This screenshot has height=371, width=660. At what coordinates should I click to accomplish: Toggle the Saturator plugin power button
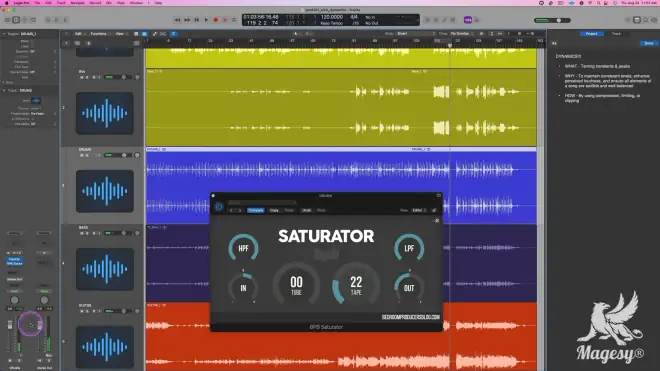click(219, 206)
